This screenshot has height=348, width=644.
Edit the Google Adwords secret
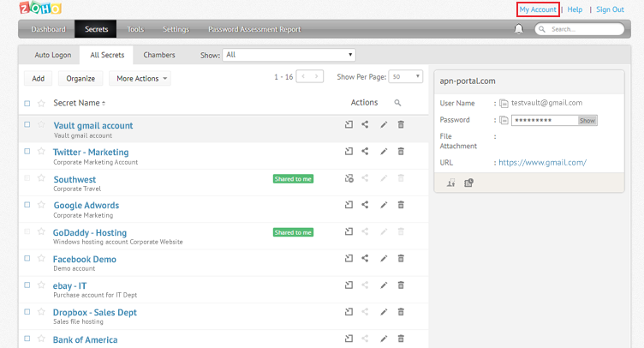[384, 205]
